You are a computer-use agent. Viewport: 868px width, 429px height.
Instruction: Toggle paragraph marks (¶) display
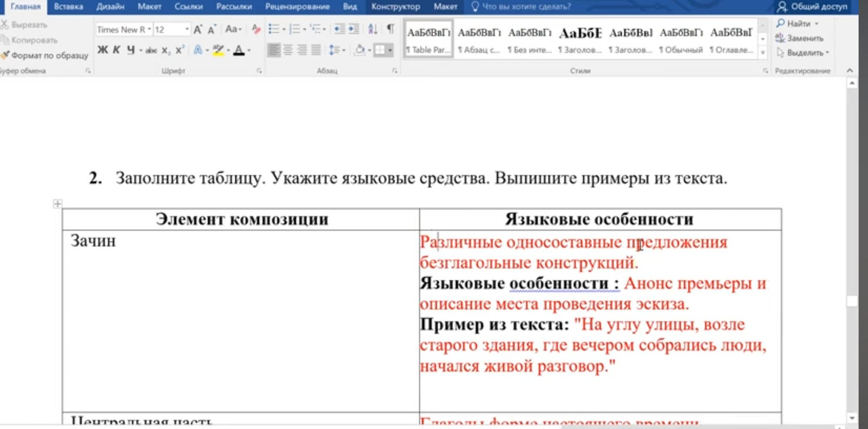click(x=390, y=29)
